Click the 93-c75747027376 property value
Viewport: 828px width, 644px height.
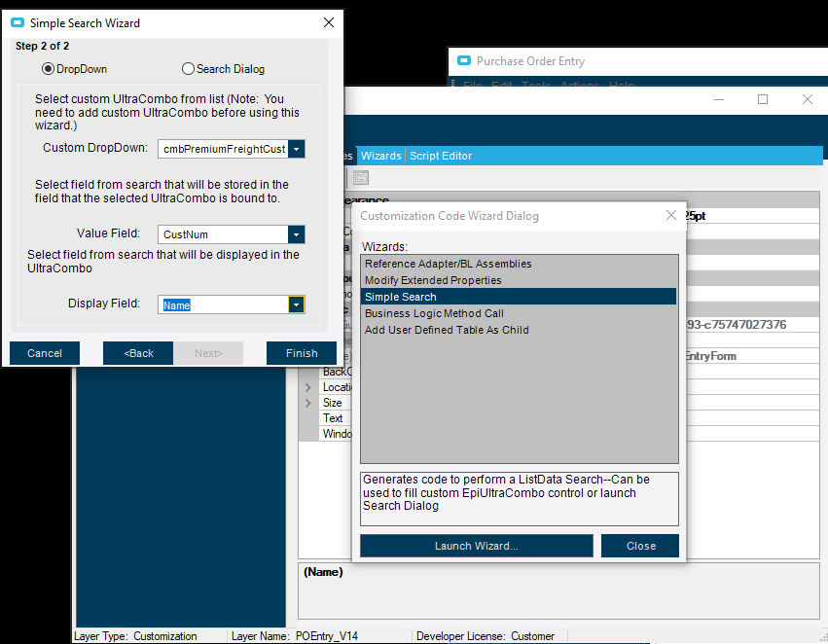(736, 325)
